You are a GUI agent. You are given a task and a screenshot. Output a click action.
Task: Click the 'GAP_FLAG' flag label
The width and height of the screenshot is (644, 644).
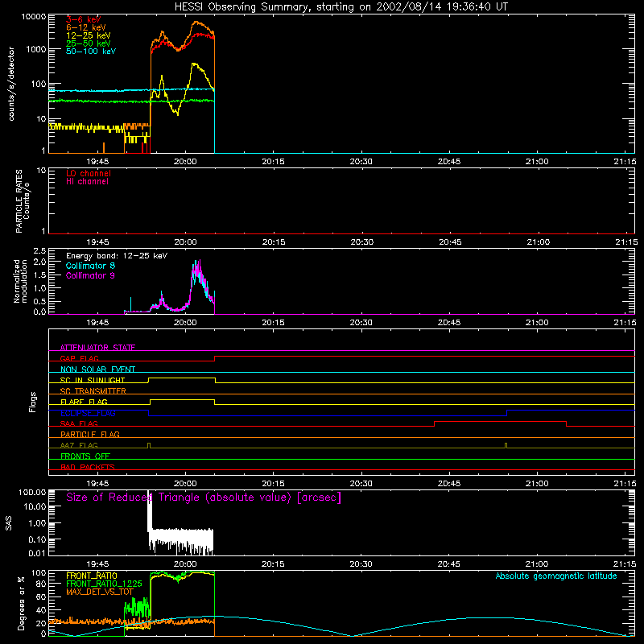(79, 358)
